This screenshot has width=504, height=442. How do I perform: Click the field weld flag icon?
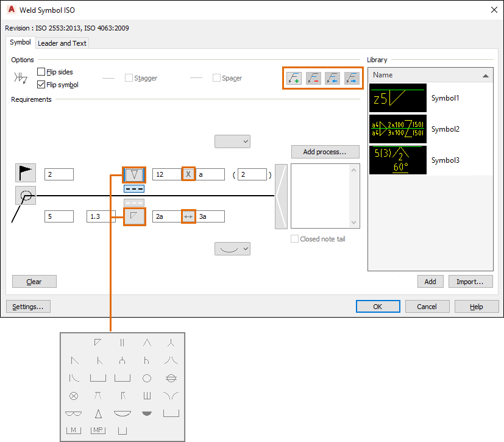point(25,173)
